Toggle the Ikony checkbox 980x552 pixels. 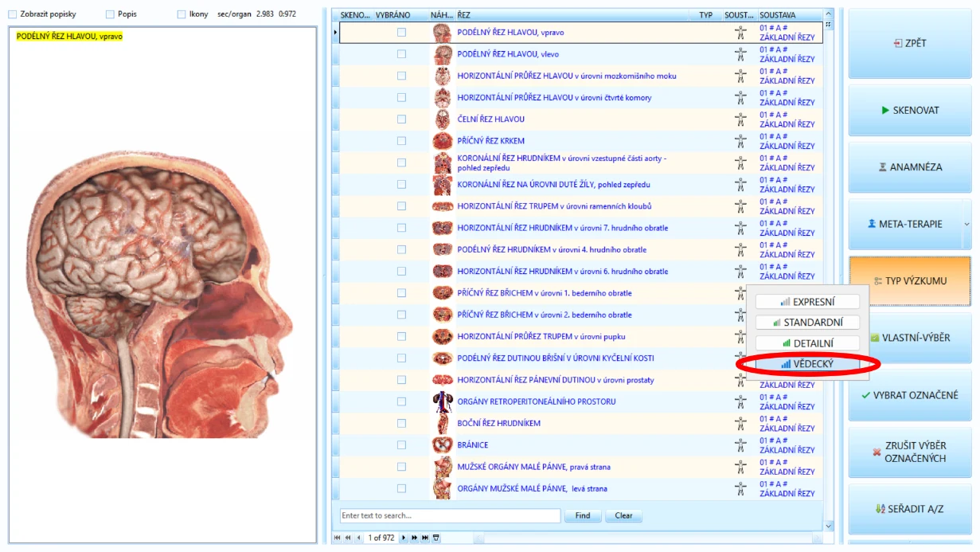tap(182, 14)
